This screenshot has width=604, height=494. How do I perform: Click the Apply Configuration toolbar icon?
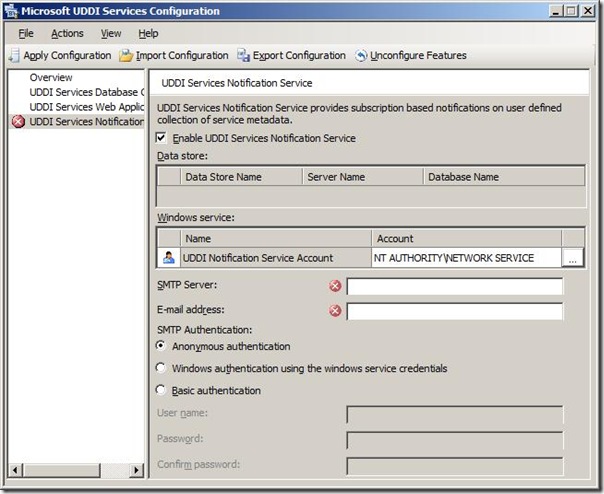click(14, 55)
